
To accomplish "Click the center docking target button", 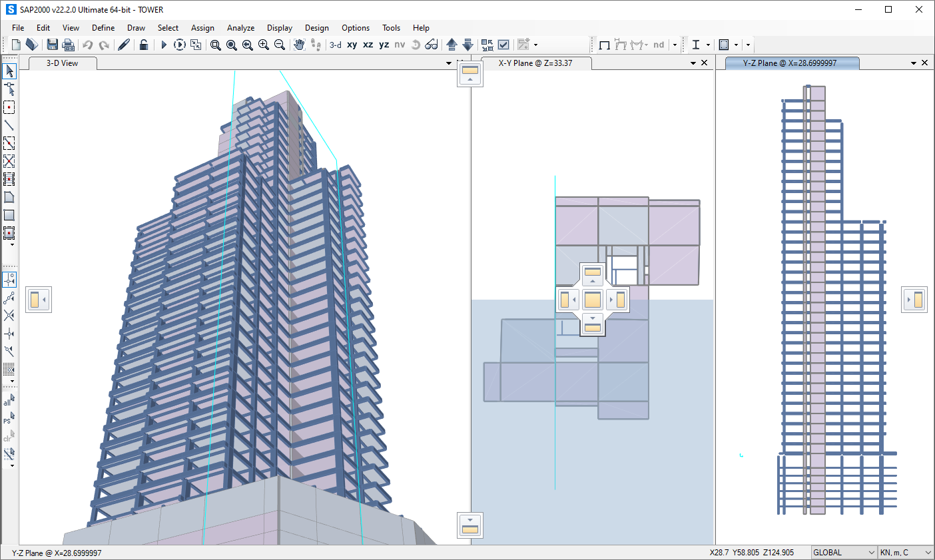I will click(x=593, y=300).
